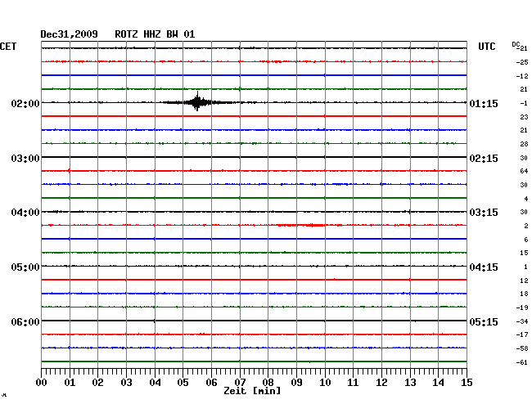
Task: Click the CET timezone label
Action: pyautogui.click(x=8, y=47)
